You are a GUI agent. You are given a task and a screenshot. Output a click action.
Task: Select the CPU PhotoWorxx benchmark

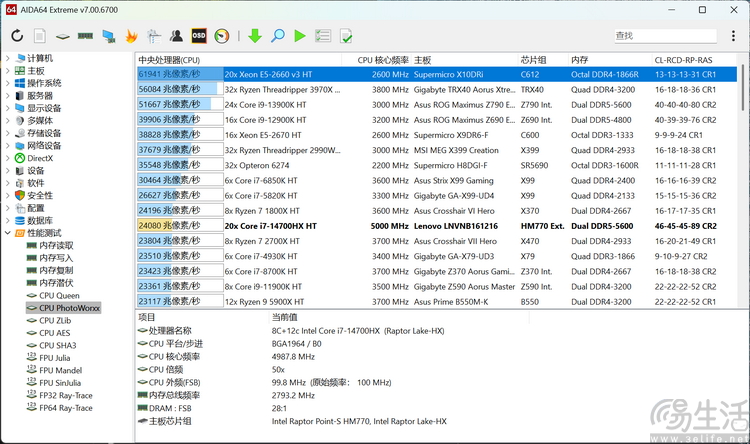pos(69,308)
